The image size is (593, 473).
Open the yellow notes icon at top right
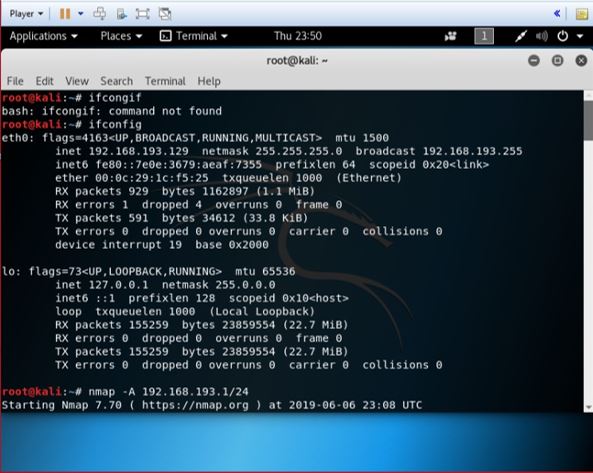[x=581, y=14]
